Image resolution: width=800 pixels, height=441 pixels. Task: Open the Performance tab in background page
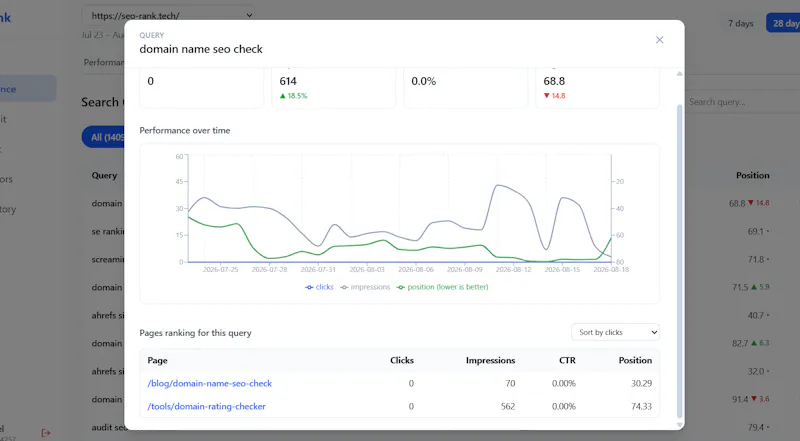point(104,62)
